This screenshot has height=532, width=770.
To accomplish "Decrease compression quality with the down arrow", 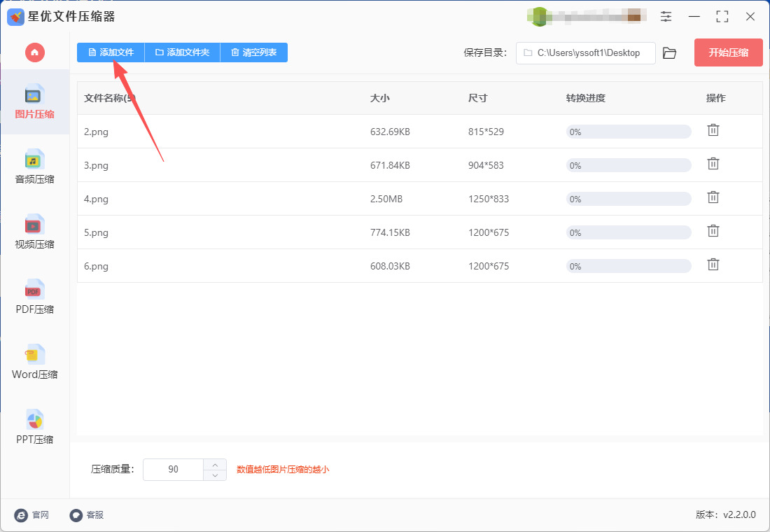I will coord(215,475).
